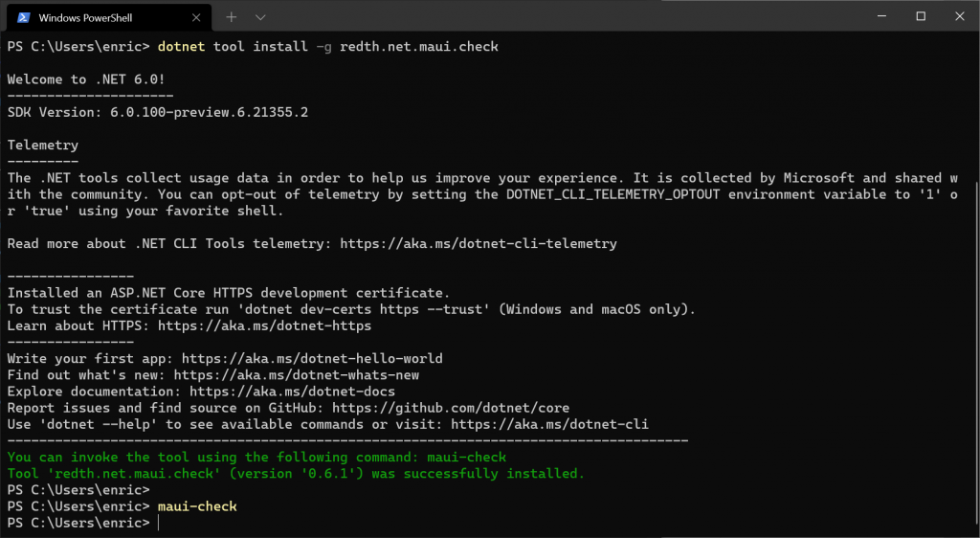Click the PowerShell icon in the tab
The image size is (980, 538).
click(24, 17)
